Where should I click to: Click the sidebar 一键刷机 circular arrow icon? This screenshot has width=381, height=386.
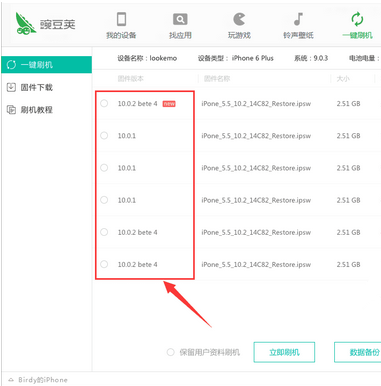point(11,65)
